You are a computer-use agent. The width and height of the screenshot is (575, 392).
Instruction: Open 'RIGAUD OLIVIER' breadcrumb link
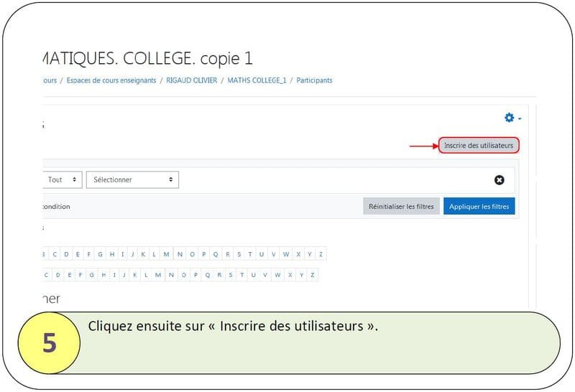192,80
